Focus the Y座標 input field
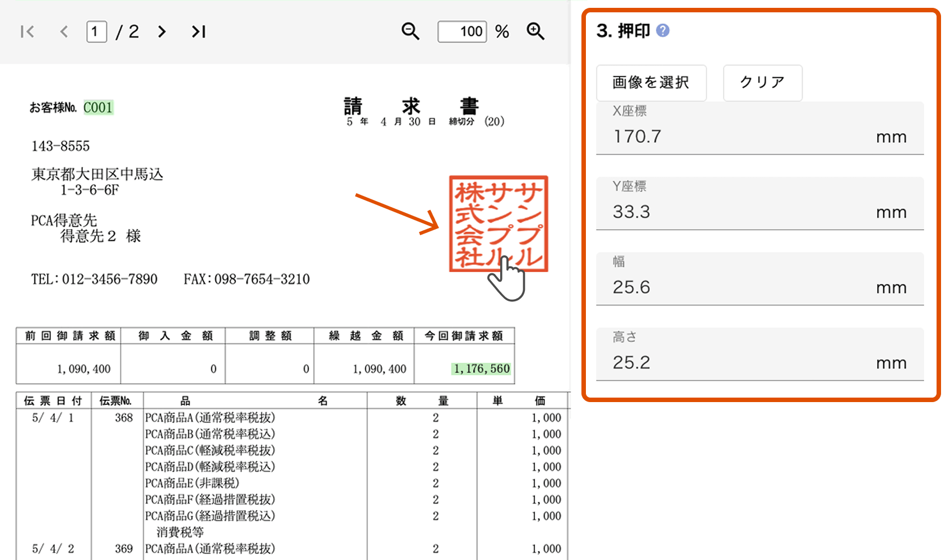 coord(739,212)
